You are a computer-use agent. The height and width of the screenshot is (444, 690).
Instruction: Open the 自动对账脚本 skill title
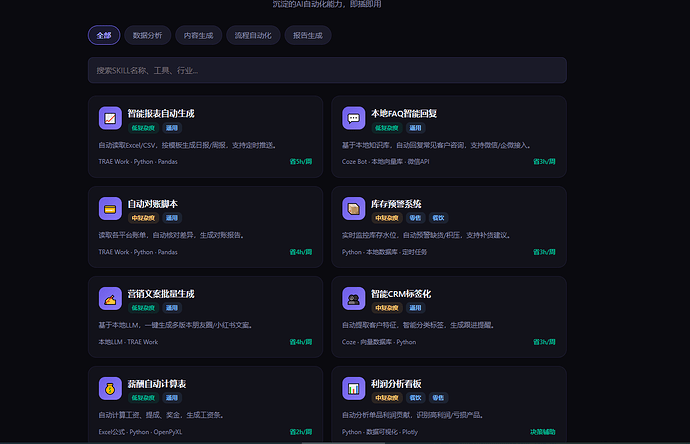[153, 204]
